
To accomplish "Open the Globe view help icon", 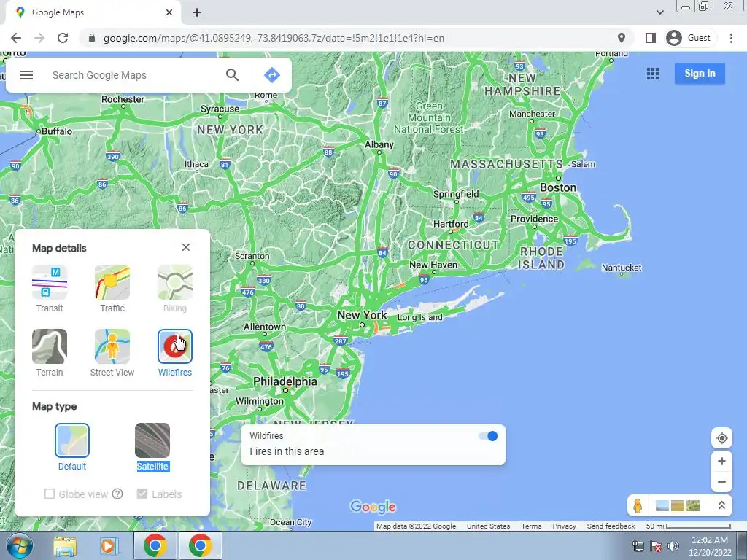I will [x=117, y=494].
